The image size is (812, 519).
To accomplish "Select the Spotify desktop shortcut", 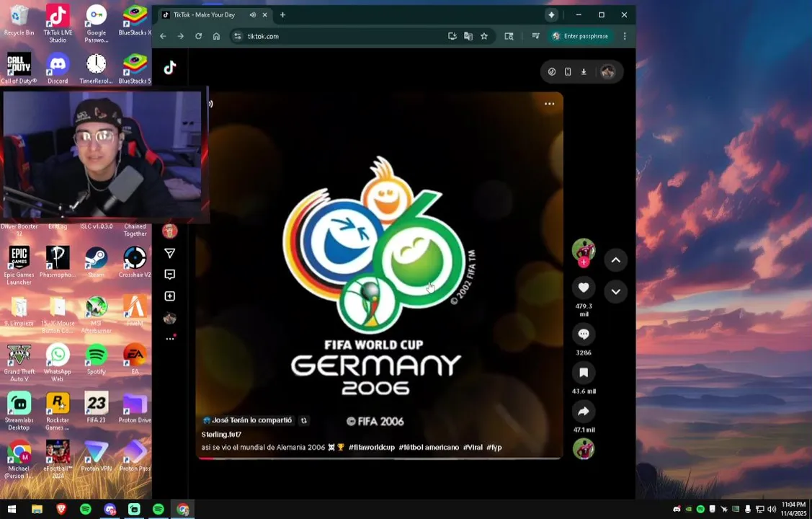I will click(97, 360).
